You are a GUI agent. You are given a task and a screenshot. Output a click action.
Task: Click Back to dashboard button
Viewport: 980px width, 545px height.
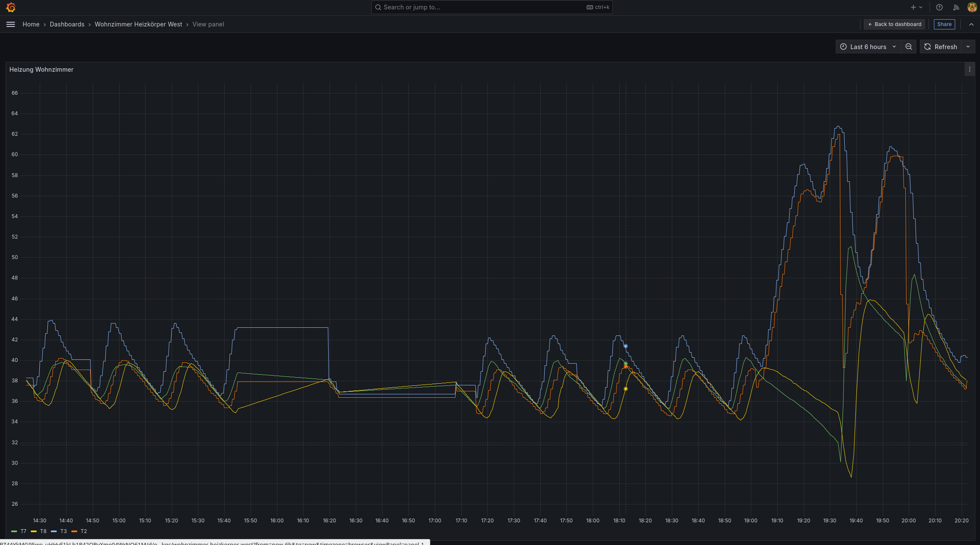click(894, 24)
